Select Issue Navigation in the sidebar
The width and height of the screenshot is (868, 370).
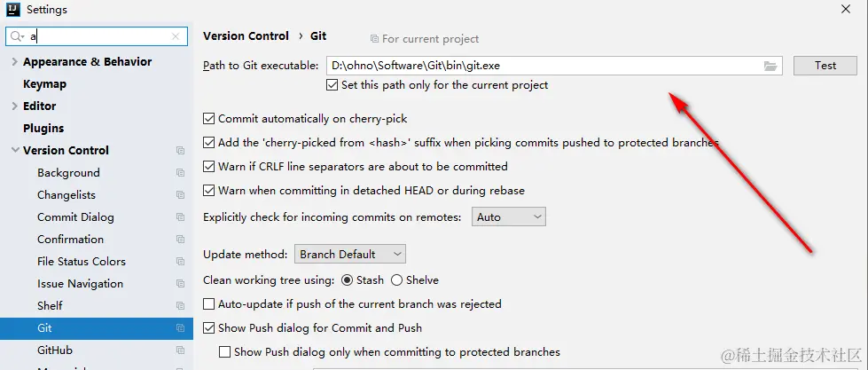(x=80, y=284)
